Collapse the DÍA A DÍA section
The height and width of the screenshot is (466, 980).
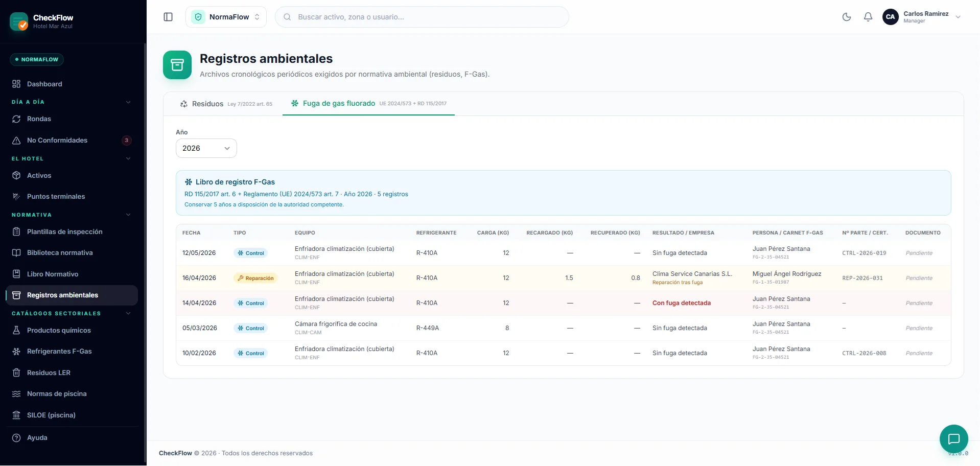(128, 102)
